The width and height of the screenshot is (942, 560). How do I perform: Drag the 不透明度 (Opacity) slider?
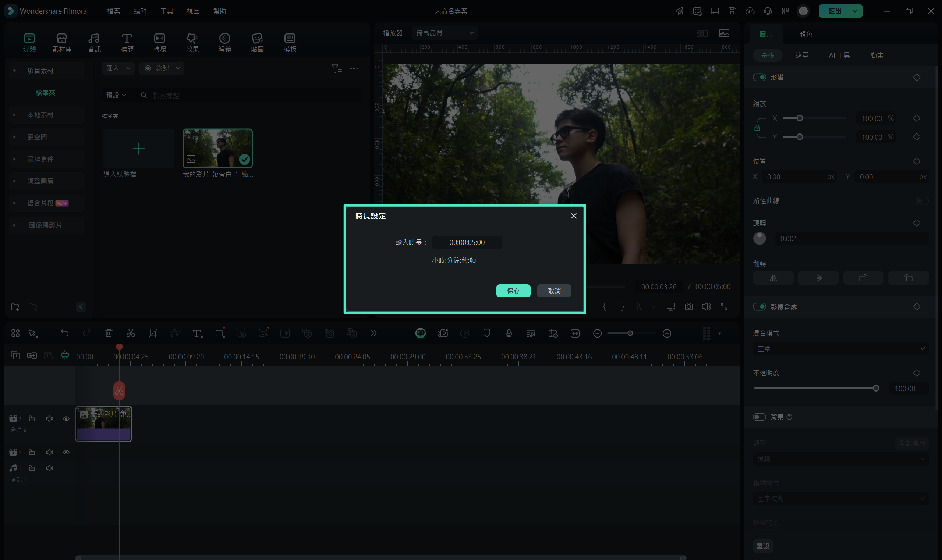click(875, 388)
